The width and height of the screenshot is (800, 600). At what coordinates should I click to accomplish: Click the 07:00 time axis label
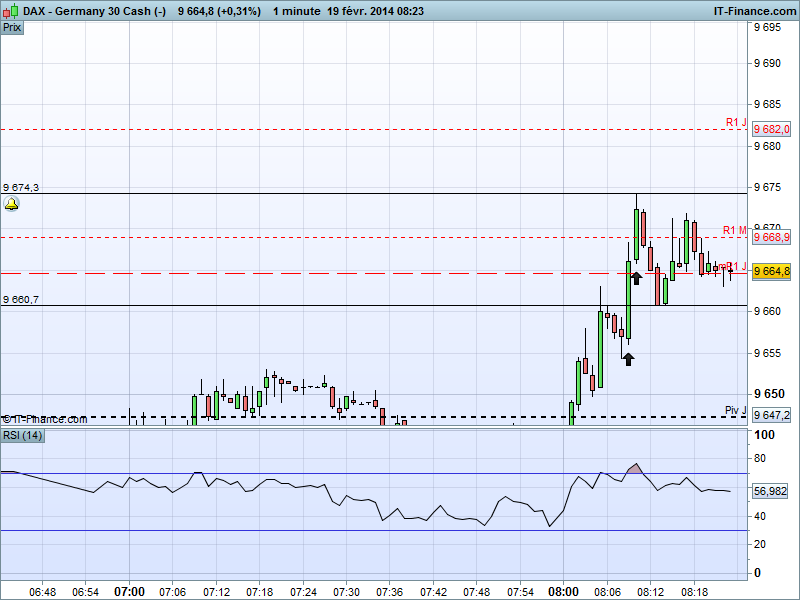coord(129,592)
